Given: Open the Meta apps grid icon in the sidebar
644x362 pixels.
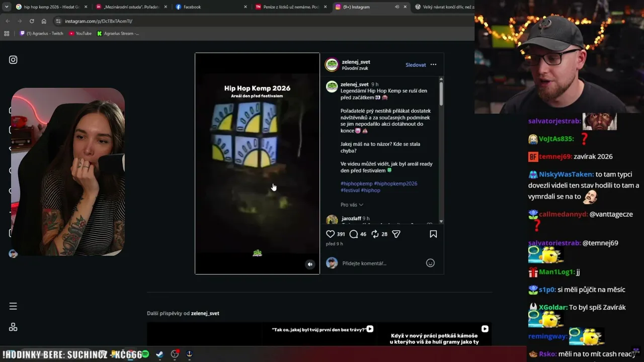Looking at the screenshot, I should click(13, 327).
